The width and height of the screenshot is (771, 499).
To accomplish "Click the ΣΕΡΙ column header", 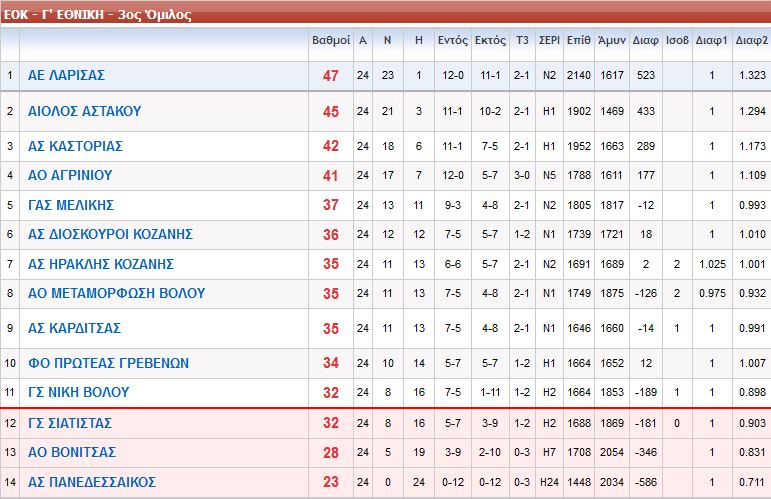I will 549,41.
